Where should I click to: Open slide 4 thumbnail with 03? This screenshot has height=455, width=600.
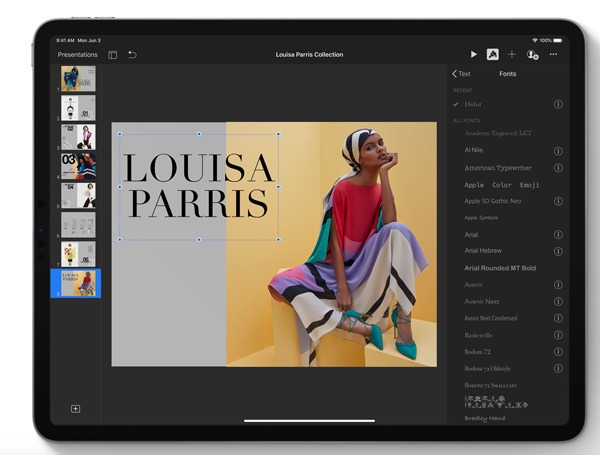pos(78,166)
